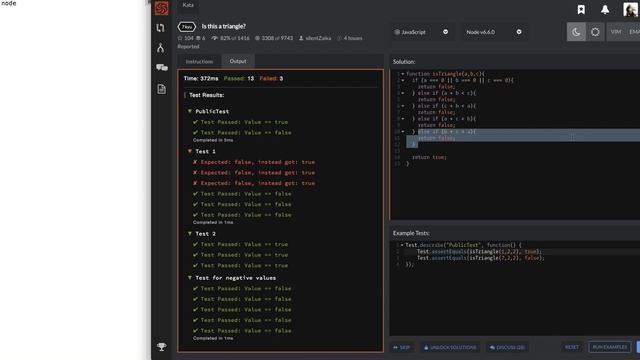Open the leaderboard trophy icon in sidebar
This screenshot has width=640, height=360.
[162, 347]
